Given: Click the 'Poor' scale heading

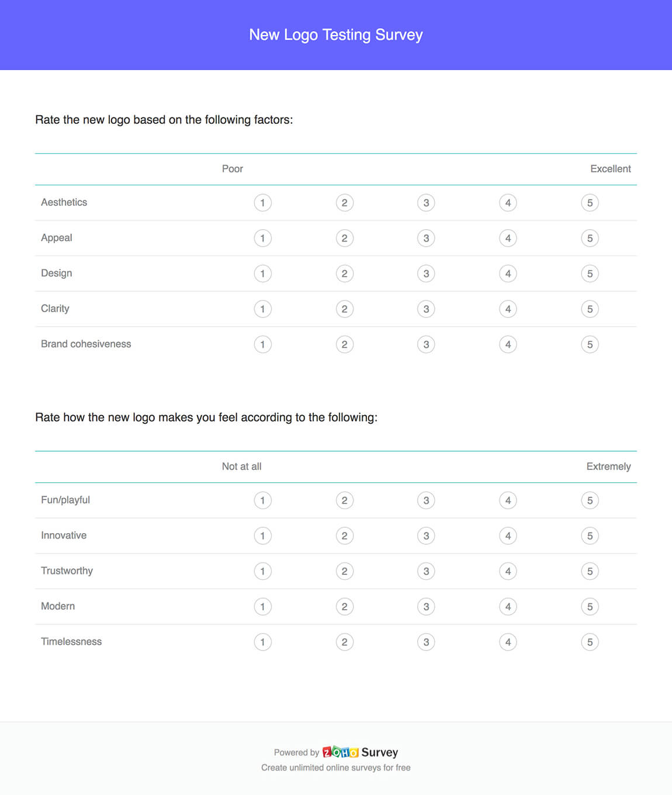Looking at the screenshot, I should (x=232, y=169).
